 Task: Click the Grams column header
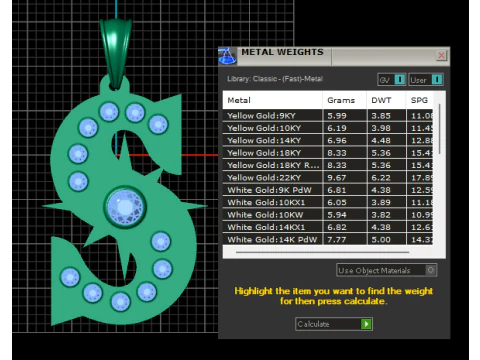pos(344,100)
